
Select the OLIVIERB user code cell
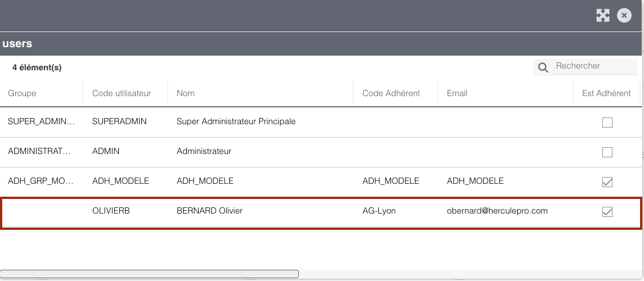(x=111, y=211)
